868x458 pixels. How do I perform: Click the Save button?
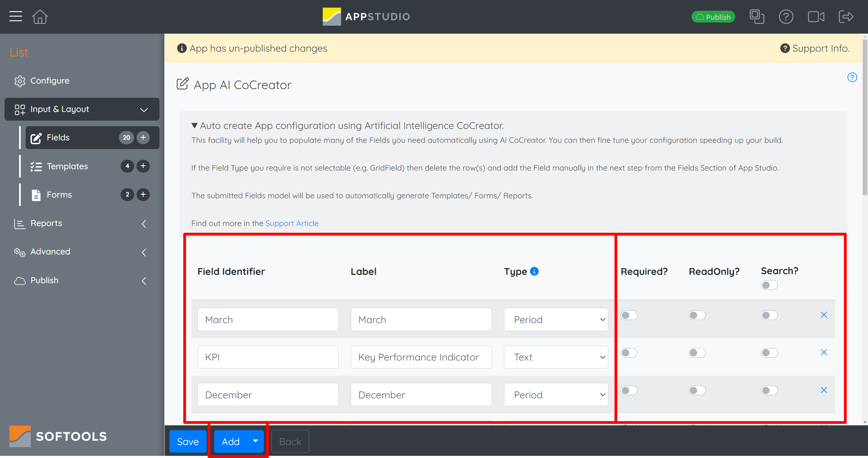pyautogui.click(x=188, y=441)
